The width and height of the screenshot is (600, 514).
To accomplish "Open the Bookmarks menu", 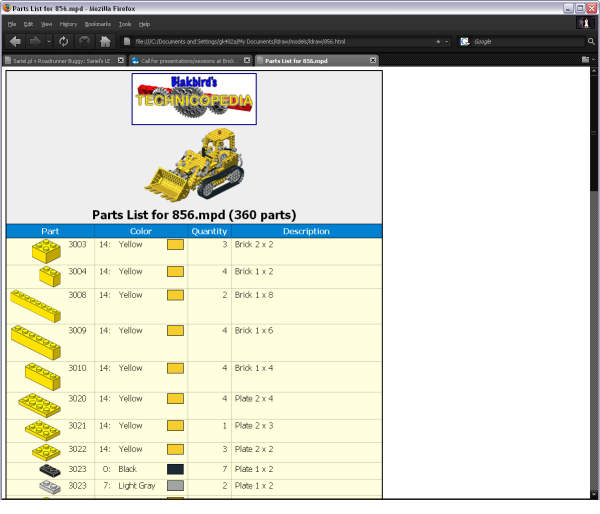I will click(98, 24).
